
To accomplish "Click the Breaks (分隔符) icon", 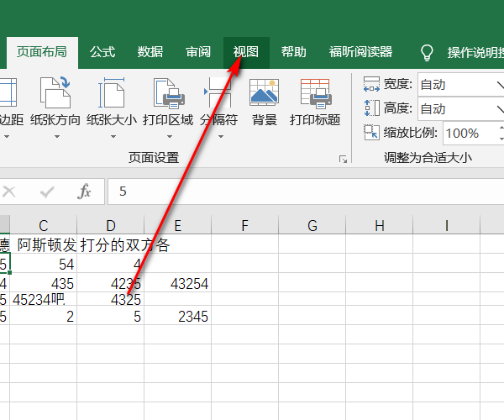I will [218, 92].
